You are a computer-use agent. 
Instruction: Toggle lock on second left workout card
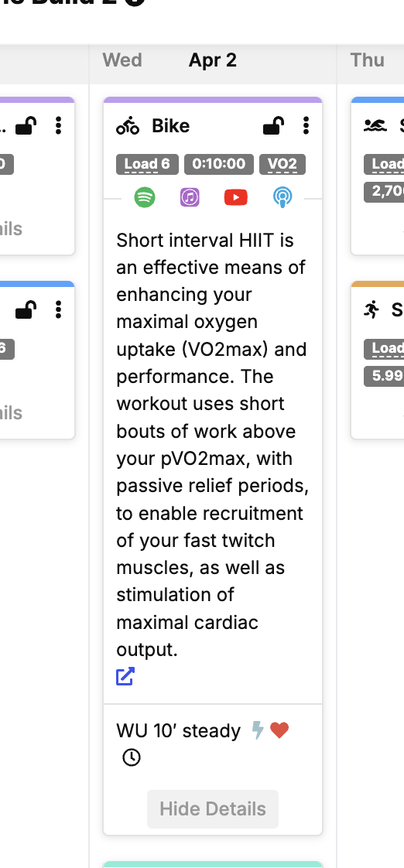pyautogui.click(x=26, y=310)
